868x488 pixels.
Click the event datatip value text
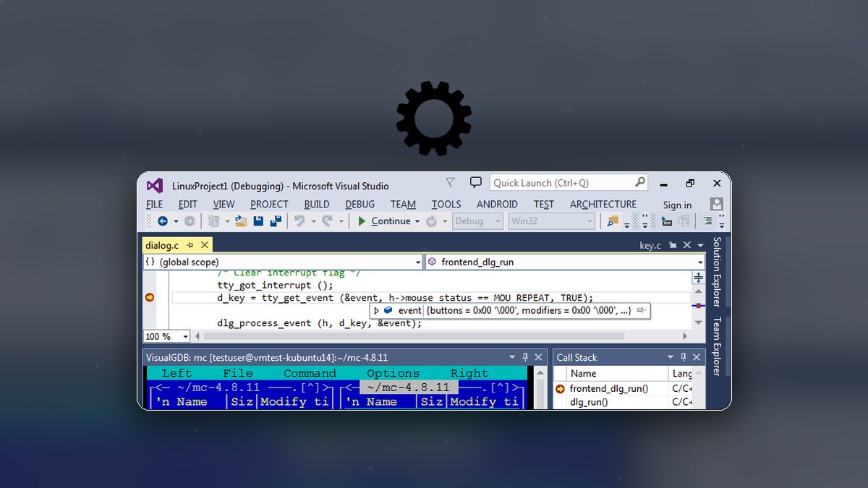(x=529, y=310)
